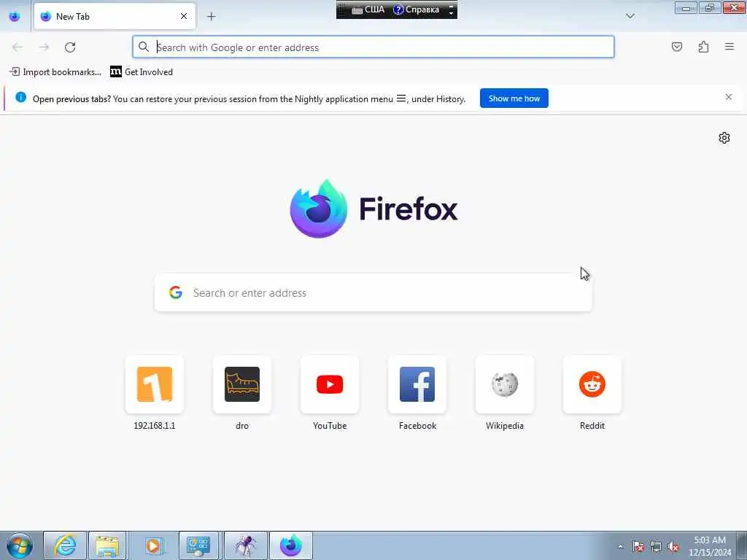Open the spider app taskbar icon
This screenshot has height=560, width=747.
(245, 545)
